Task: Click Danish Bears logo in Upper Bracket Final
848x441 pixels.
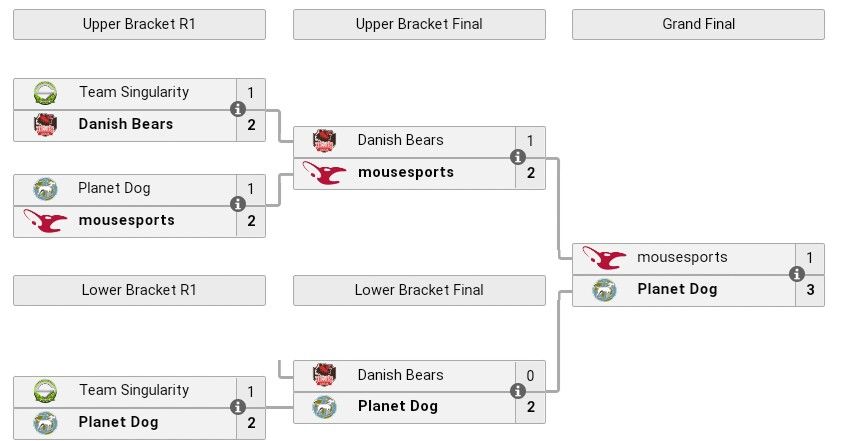Action: pyautogui.click(x=324, y=141)
